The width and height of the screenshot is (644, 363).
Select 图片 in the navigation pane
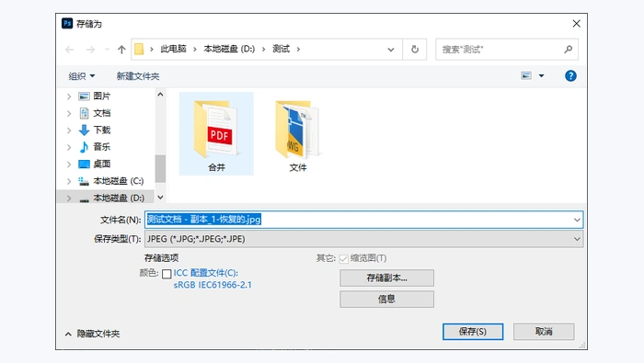coord(102,96)
